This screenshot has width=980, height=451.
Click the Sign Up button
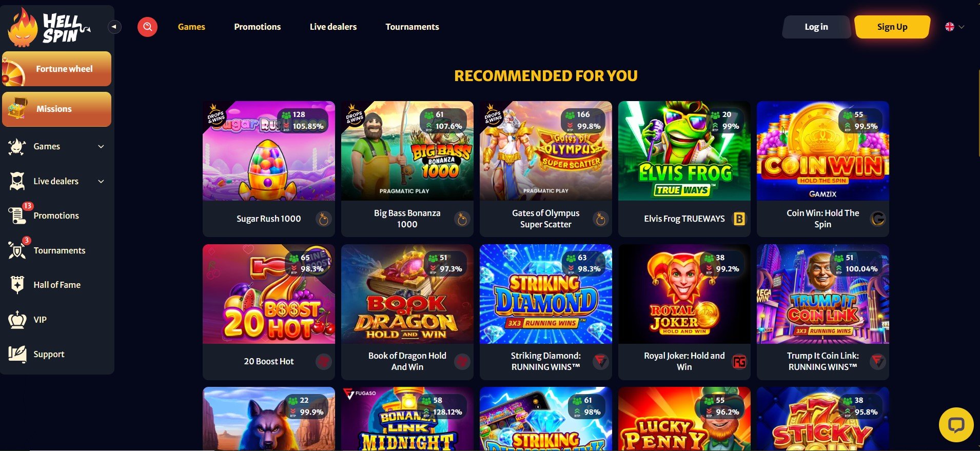pyautogui.click(x=892, y=27)
